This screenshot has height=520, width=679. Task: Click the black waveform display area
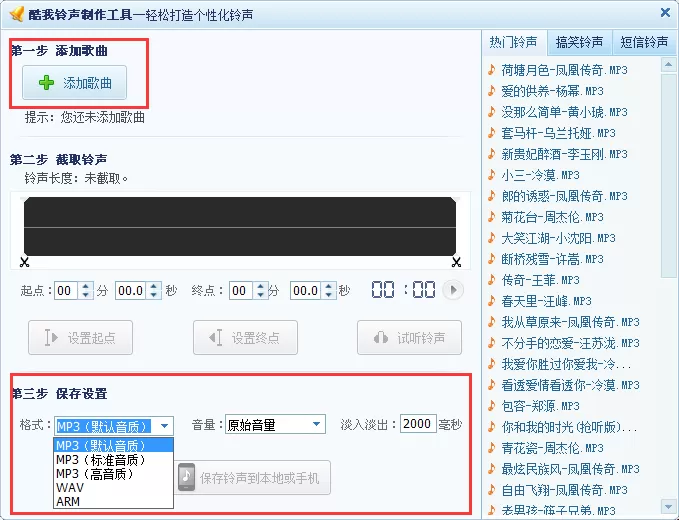pos(240,226)
